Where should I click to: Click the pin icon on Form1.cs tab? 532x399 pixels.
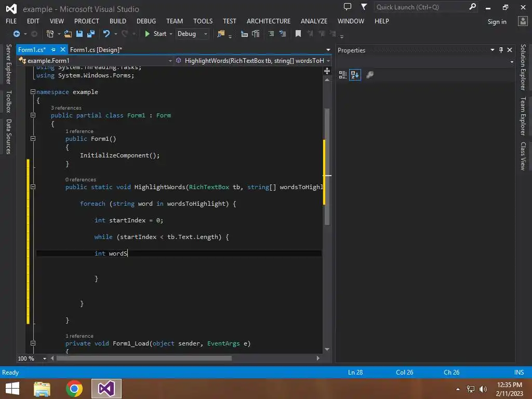[54, 49]
